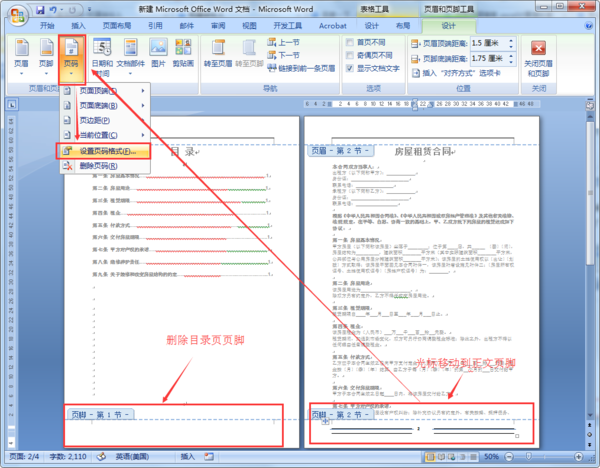Click proofing check icon in status bar
This screenshot has width=600, height=468.
point(101,457)
